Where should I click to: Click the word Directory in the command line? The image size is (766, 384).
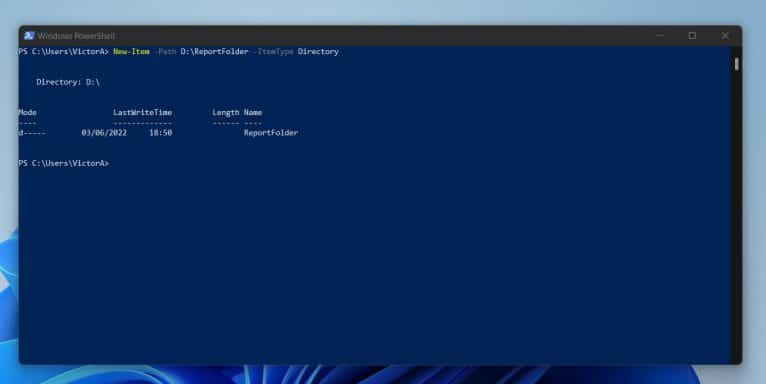coord(318,51)
